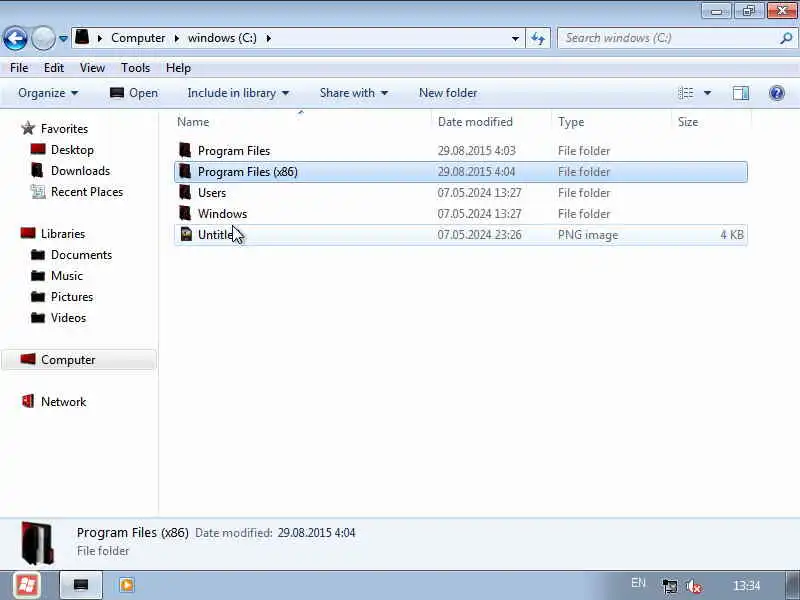Open Music library

point(66,276)
